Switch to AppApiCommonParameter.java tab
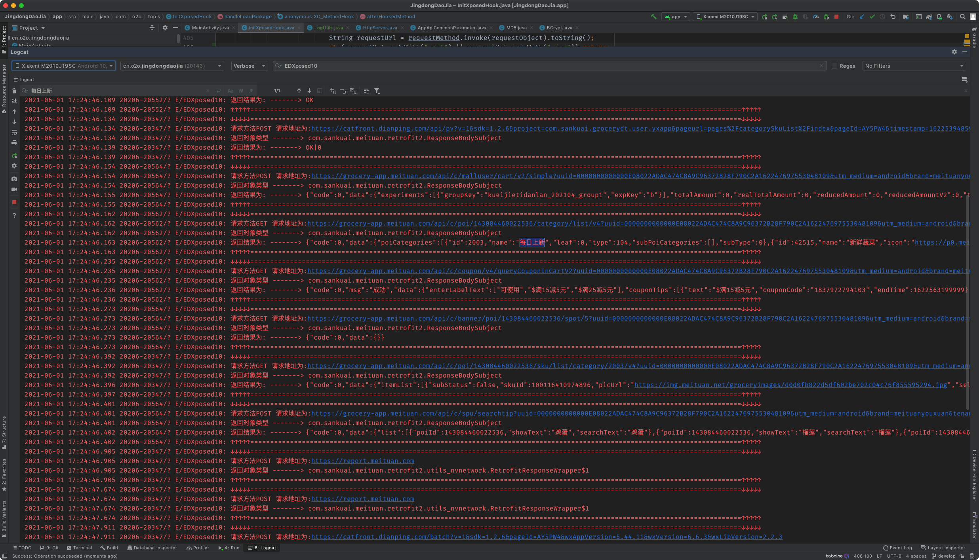 (x=451, y=28)
